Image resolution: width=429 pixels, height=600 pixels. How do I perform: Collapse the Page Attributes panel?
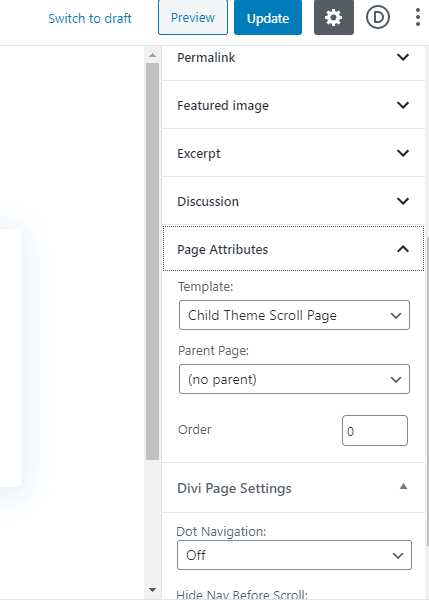[x=294, y=249]
